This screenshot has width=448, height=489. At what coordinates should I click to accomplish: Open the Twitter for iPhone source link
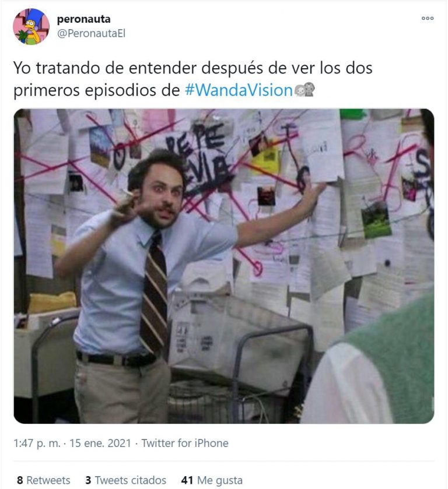coord(185,443)
